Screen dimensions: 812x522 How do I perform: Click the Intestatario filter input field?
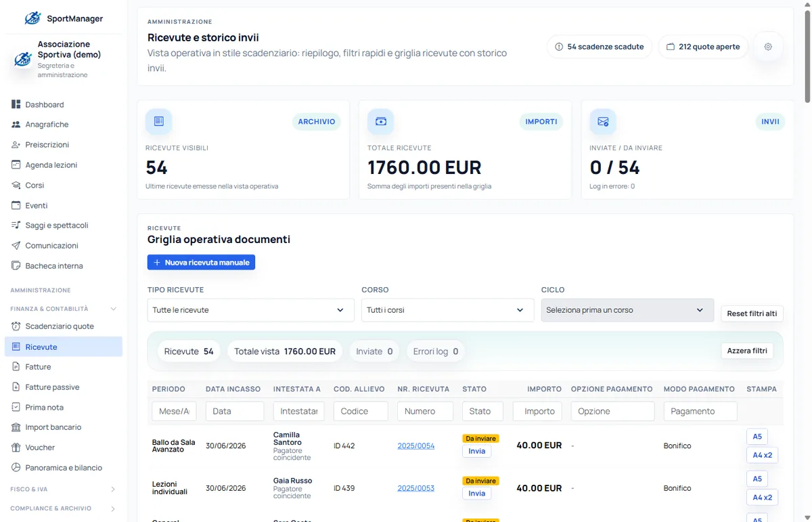298,411
